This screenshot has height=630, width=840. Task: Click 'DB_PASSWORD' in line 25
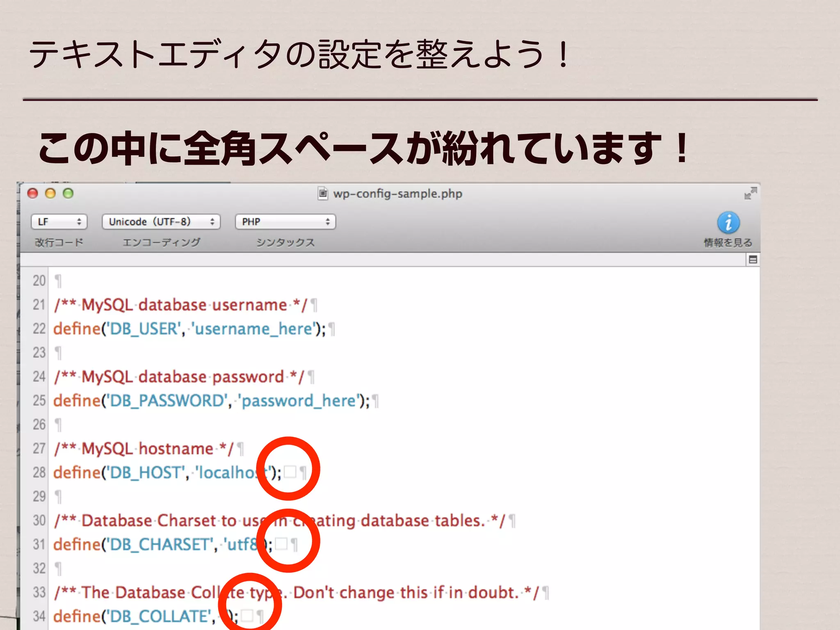167,401
